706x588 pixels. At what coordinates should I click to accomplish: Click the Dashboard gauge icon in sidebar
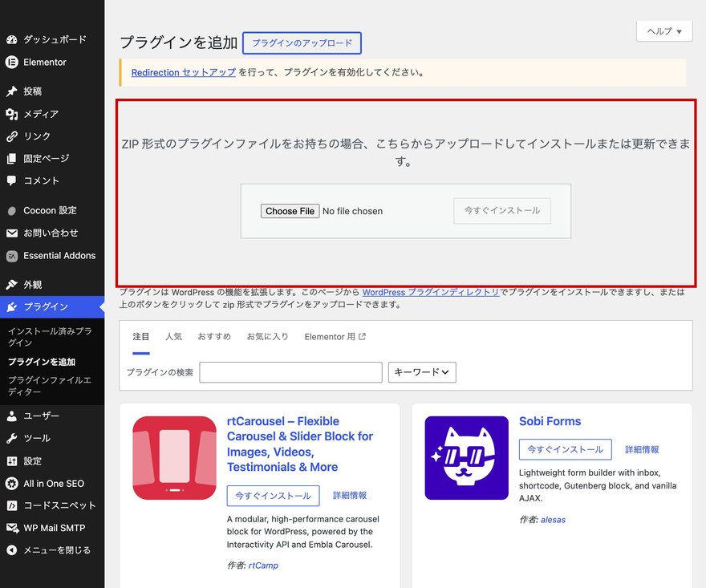tap(12, 39)
